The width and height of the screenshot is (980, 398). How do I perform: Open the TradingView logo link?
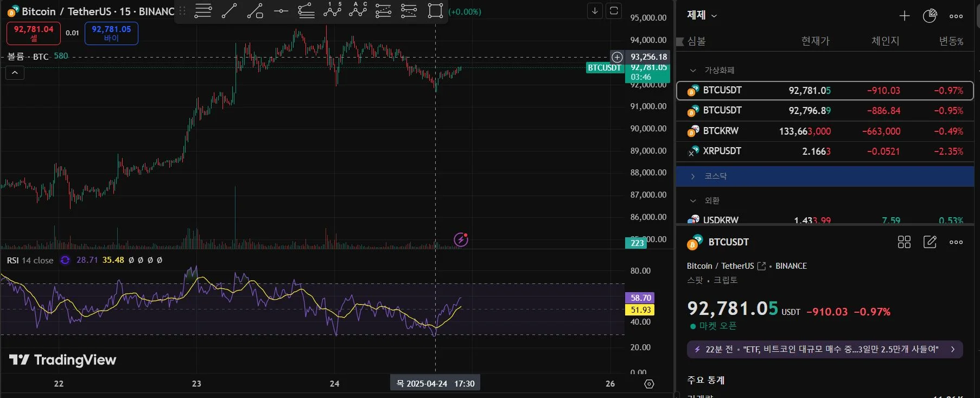pos(62,360)
